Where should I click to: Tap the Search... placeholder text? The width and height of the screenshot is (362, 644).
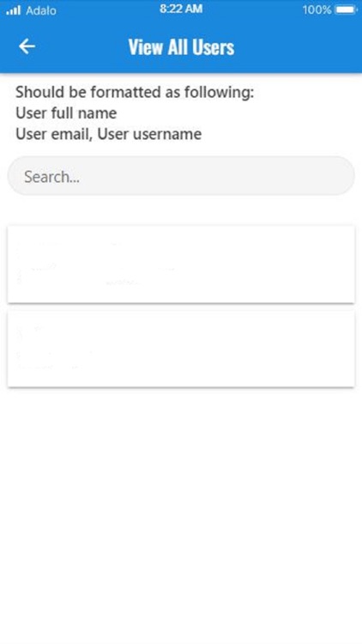pyautogui.click(x=51, y=177)
